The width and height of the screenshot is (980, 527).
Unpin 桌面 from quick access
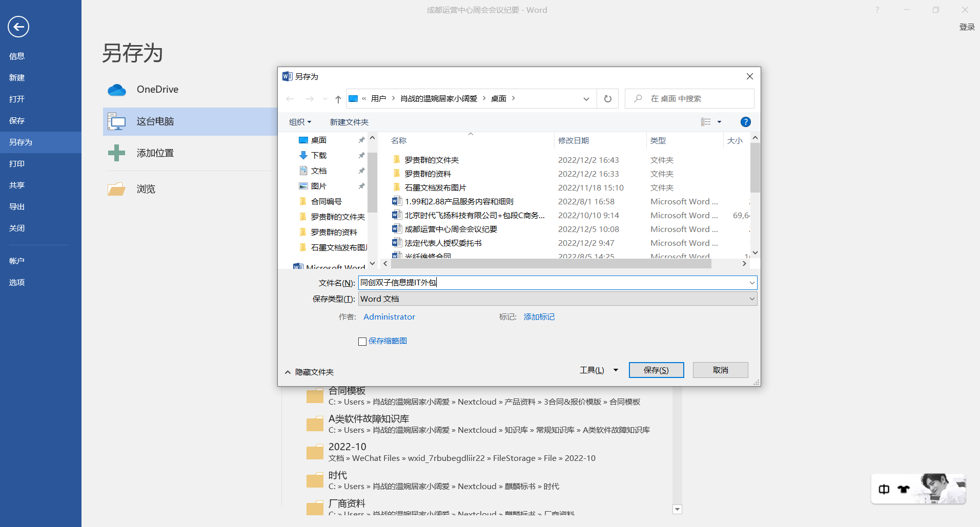coord(362,139)
